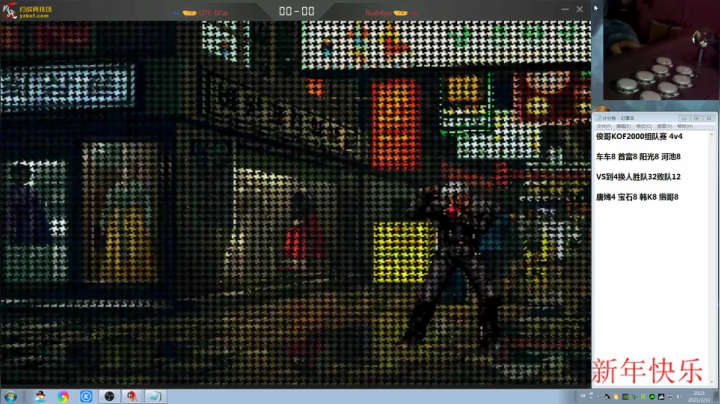720x404 pixels.
Task: Open the 格式(O) menu in Notepad
Action: coord(644,126)
